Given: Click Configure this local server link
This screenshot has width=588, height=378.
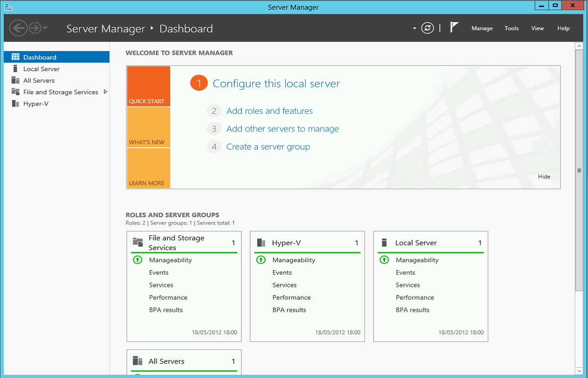Looking at the screenshot, I should [x=276, y=84].
